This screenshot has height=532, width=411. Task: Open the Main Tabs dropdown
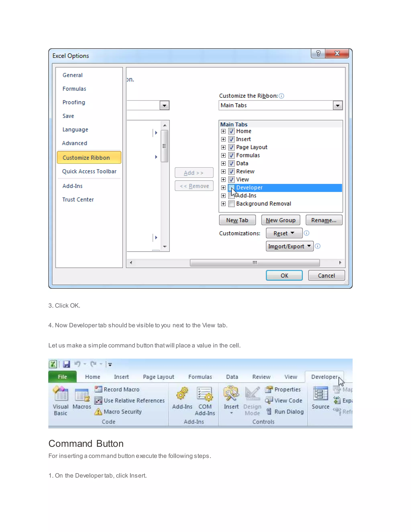click(x=338, y=105)
